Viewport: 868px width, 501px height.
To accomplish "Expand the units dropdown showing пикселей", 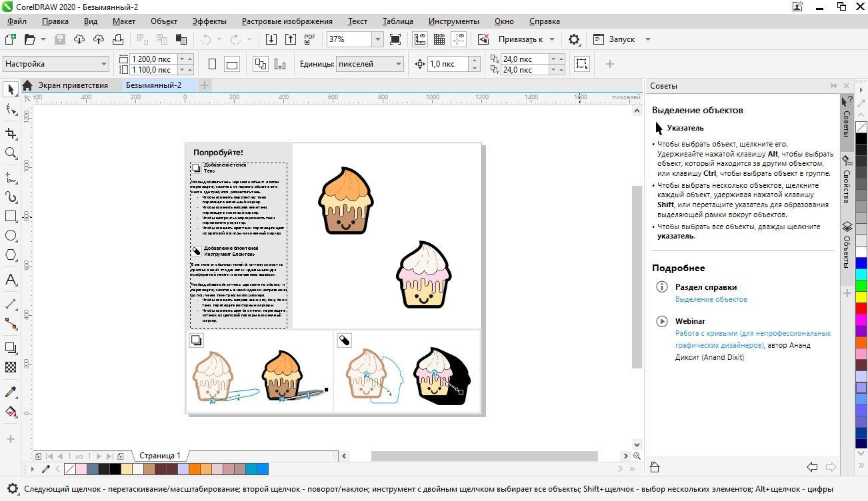I will click(399, 65).
